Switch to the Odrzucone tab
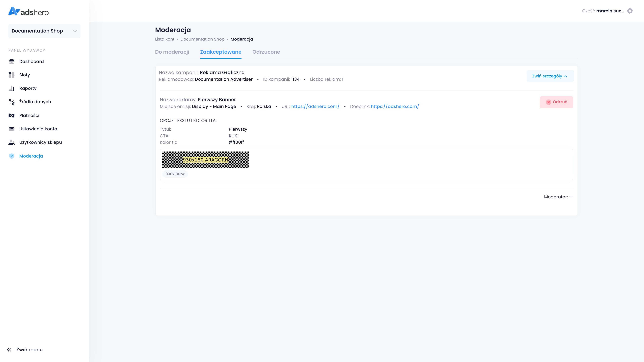The width and height of the screenshot is (644, 362). 266,52
